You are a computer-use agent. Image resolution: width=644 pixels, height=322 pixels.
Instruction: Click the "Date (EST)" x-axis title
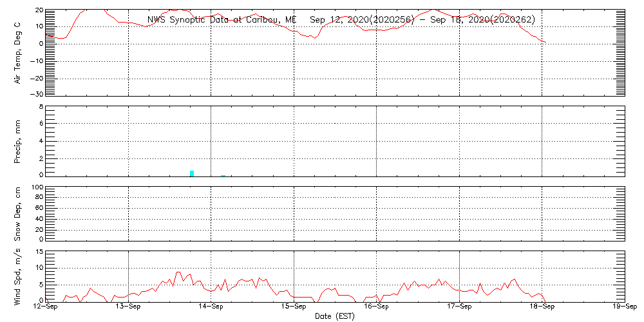pyautogui.click(x=336, y=316)
